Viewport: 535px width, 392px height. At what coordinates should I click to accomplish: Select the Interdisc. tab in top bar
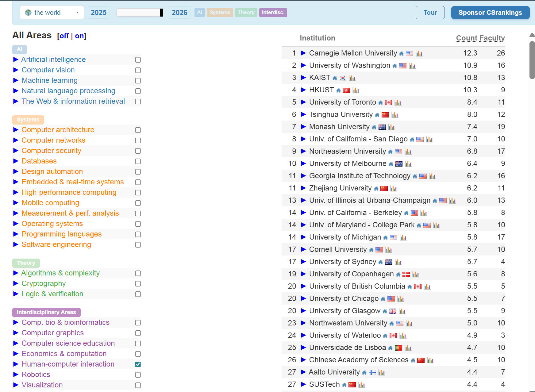point(273,13)
